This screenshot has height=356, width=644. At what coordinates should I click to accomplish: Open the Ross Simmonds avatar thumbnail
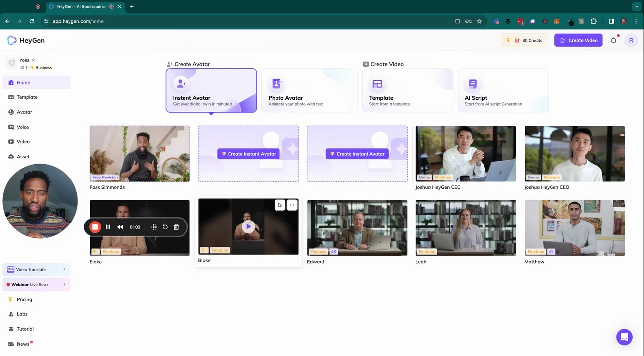pyautogui.click(x=139, y=154)
